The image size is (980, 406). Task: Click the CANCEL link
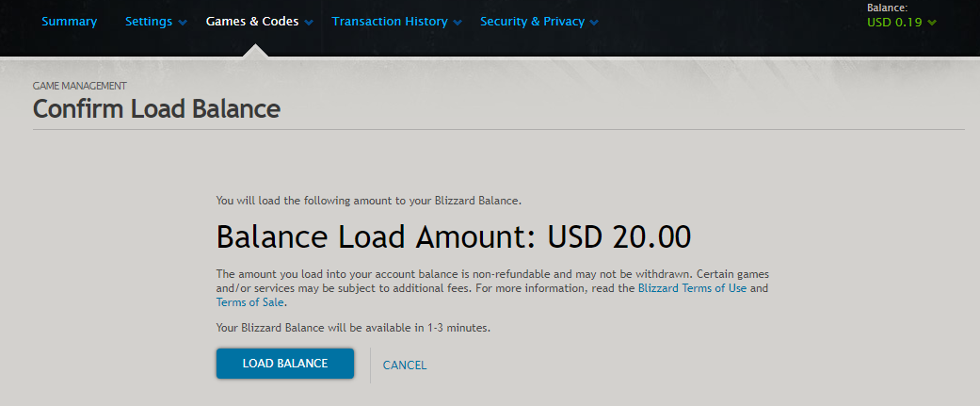click(405, 365)
